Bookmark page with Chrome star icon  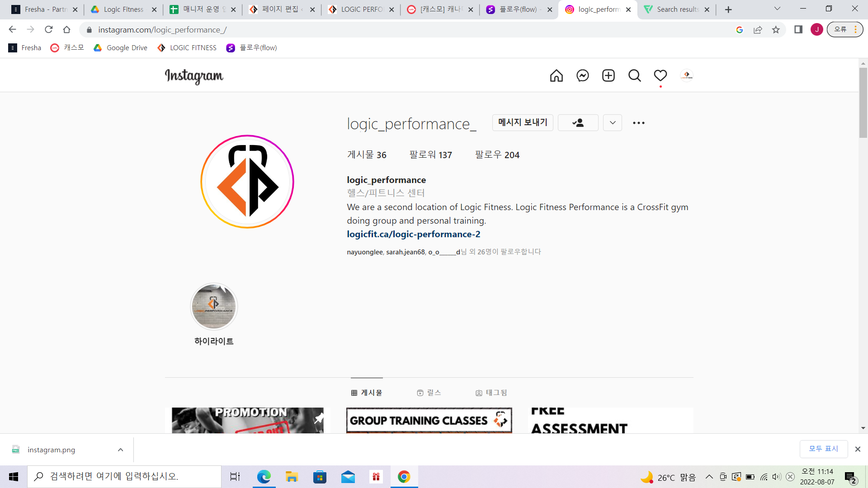(x=776, y=30)
